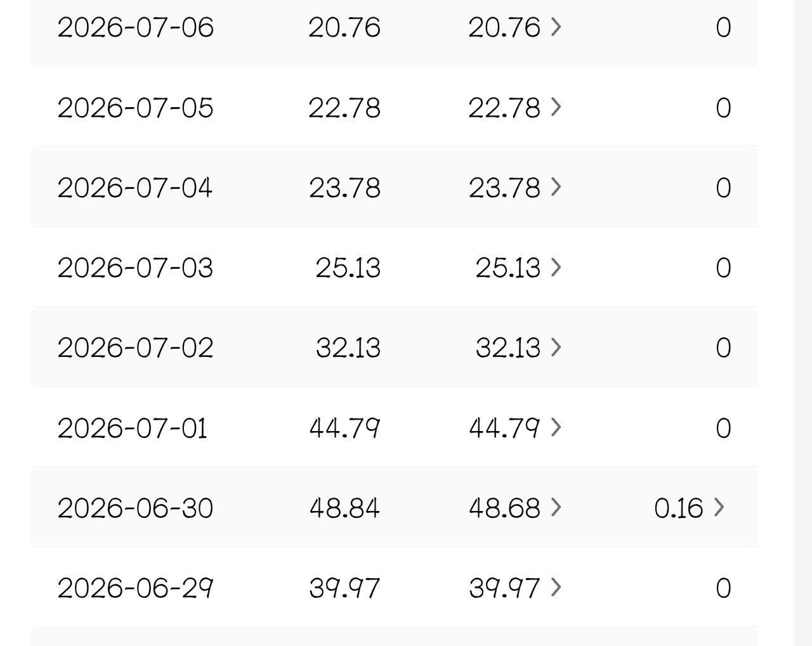
Task: Open the 0.16 detail chevron on 2026-06-30
Action: point(719,507)
